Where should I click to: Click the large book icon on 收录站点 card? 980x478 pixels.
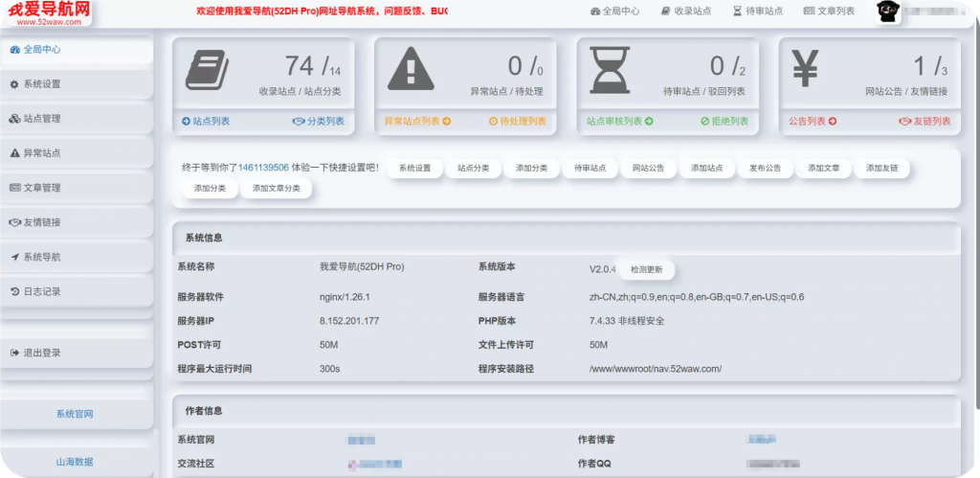[207, 70]
